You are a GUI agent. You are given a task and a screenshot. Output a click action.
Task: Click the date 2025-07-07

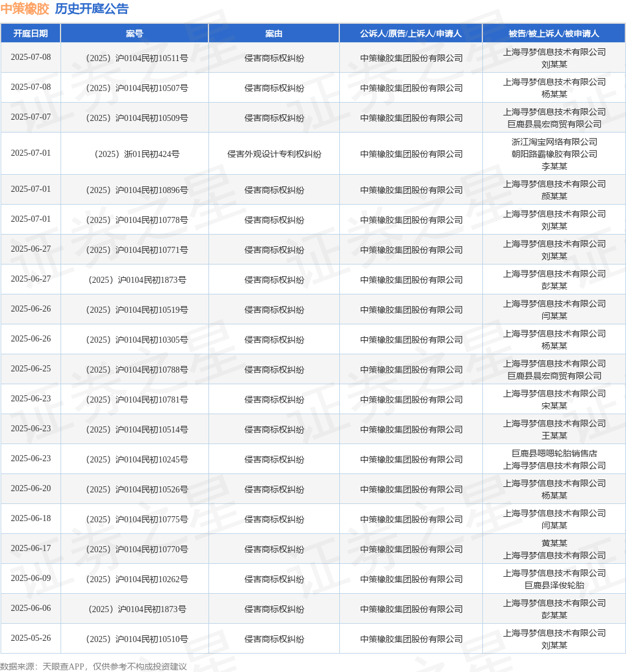(31, 117)
